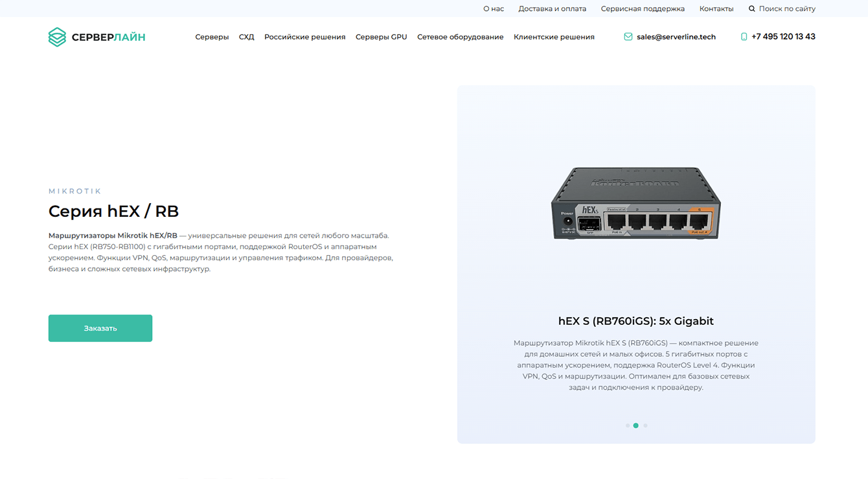Open the Контакты page

pos(716,9)
